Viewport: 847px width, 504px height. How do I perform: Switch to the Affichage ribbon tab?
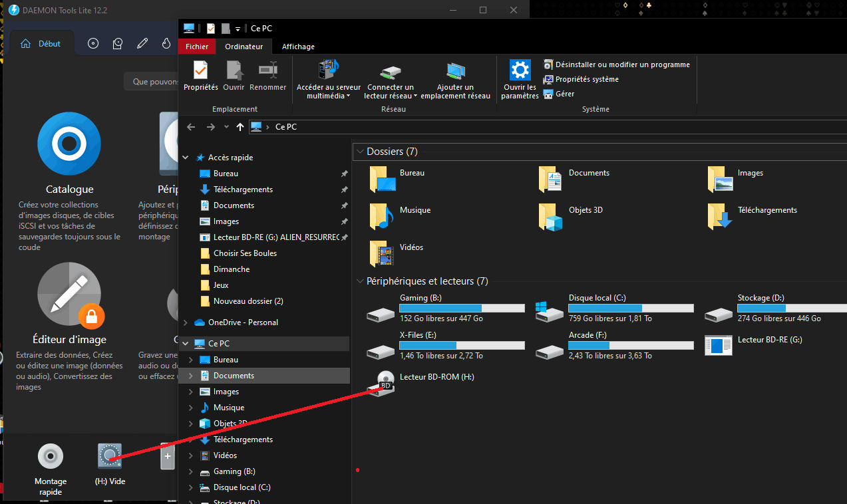298,47
